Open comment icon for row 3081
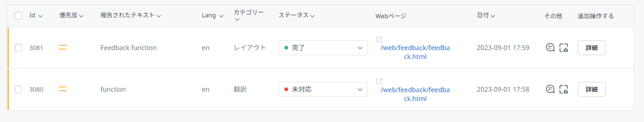This screenshot has height=122, width=644. coord(550,48)
